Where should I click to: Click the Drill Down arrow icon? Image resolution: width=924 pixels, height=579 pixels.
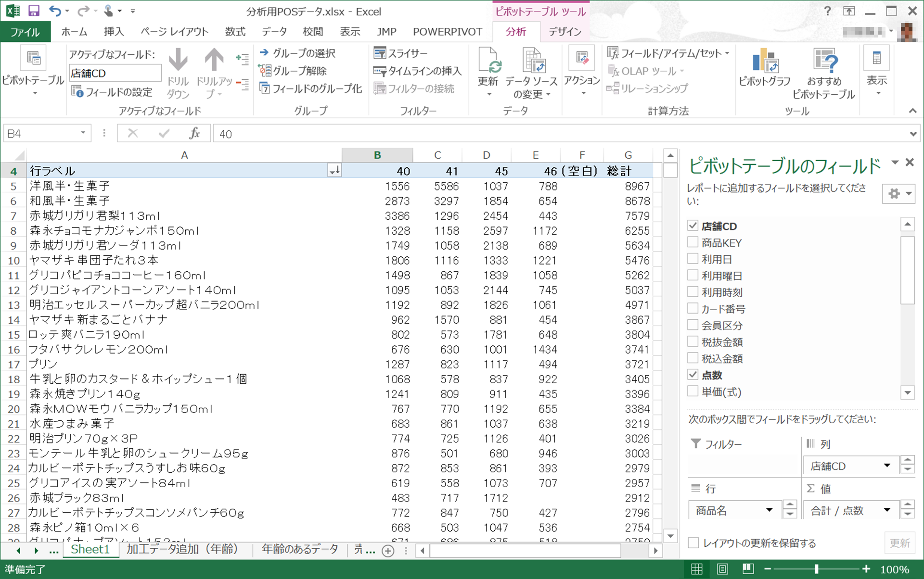point(178,61)
